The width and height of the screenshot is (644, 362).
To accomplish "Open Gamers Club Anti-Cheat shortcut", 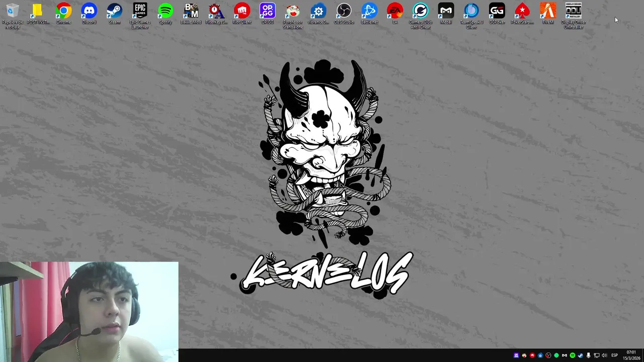I will click(x=420, y=16).
